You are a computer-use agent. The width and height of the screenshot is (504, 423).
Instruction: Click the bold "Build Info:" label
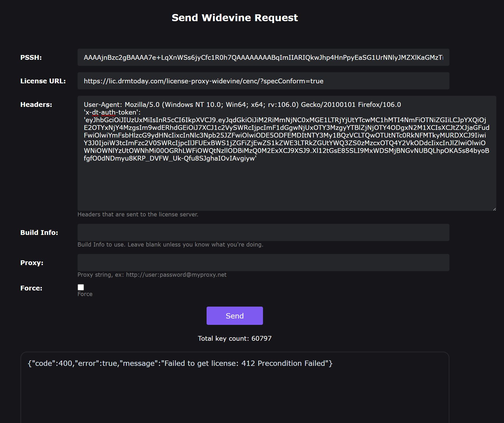point(39,233)
